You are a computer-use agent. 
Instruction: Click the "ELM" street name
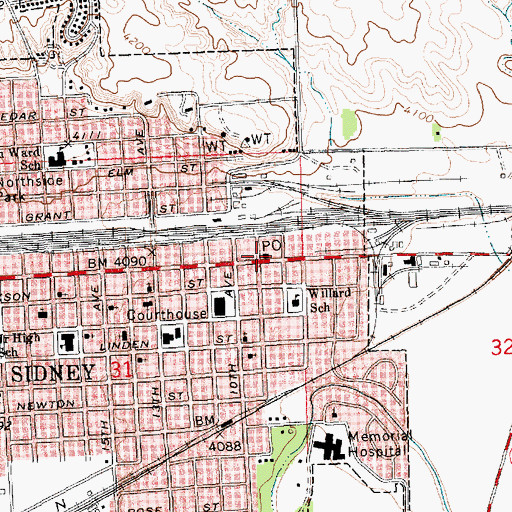(x=121, y=173)
